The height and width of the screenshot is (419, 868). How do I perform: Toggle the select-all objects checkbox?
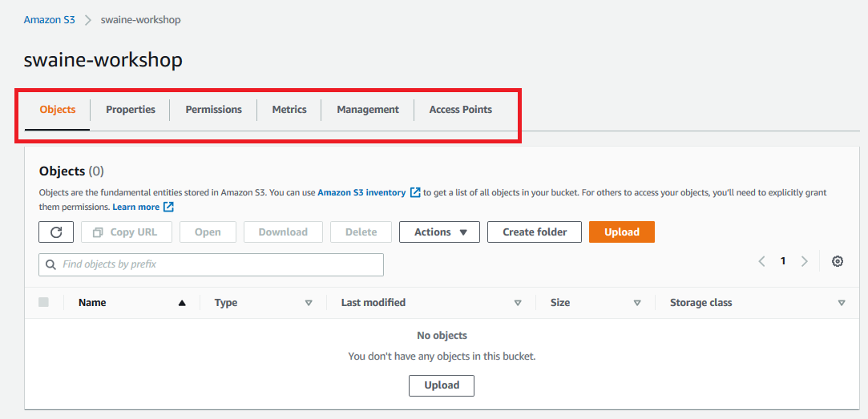(x=44, y=302)
